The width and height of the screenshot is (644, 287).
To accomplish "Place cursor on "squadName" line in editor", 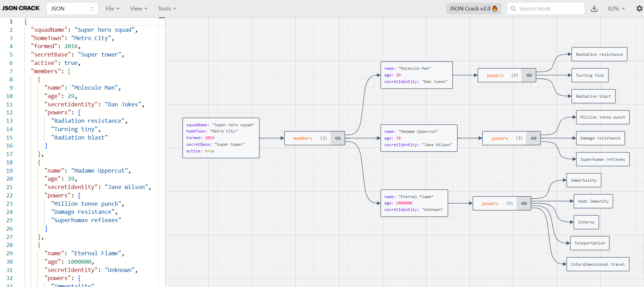I will [x=84, y=30].
